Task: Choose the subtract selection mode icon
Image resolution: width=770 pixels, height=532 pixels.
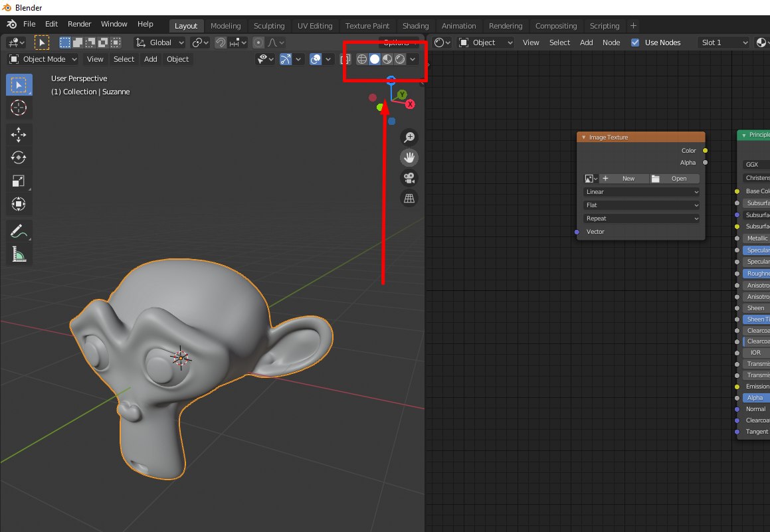Action: click(x=90, y=43)
